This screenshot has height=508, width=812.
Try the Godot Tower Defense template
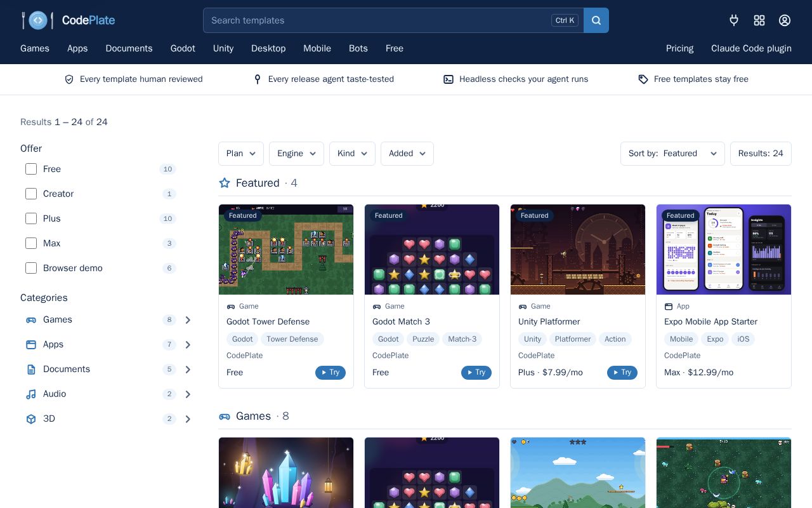[x=331, y=373]
